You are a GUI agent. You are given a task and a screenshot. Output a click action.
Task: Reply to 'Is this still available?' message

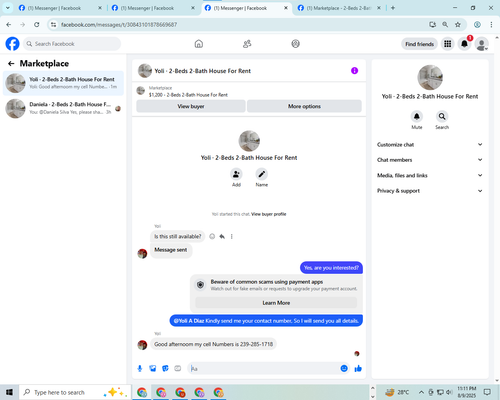tap(222, 236)
